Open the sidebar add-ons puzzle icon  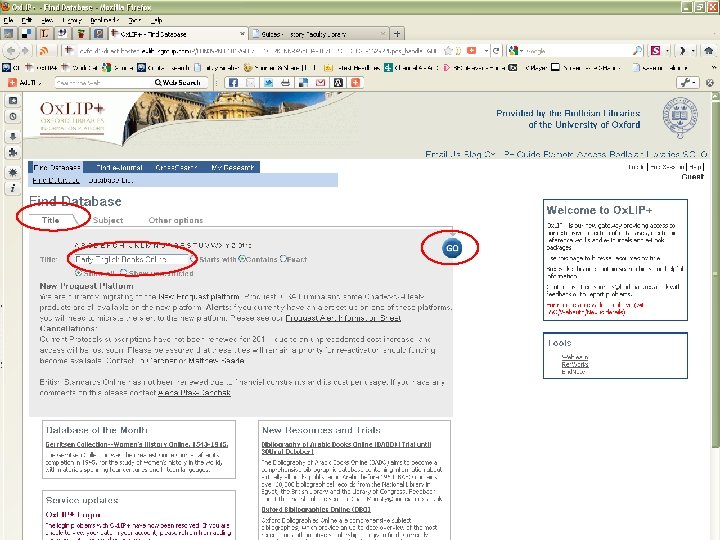click(x=13, y=152)
